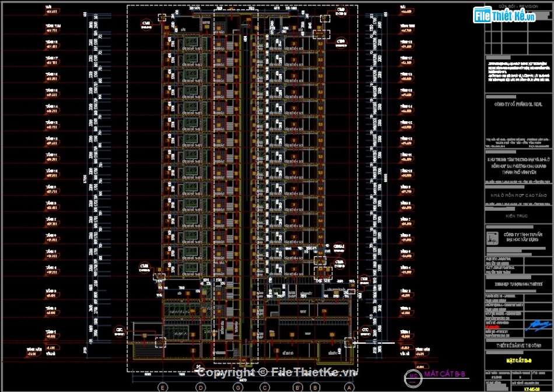Click the elevation marker at TẦNG TUM

pyautogui.click(x=52, y=29)
